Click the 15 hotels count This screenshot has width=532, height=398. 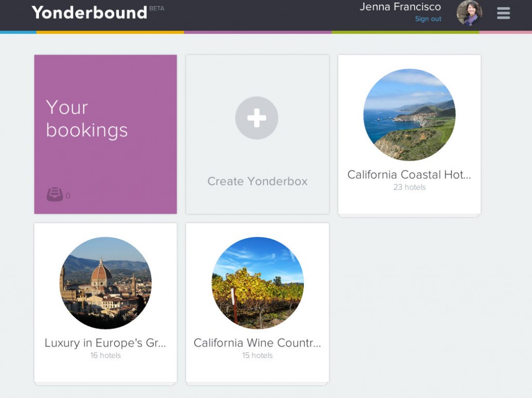tap(258, 355)
